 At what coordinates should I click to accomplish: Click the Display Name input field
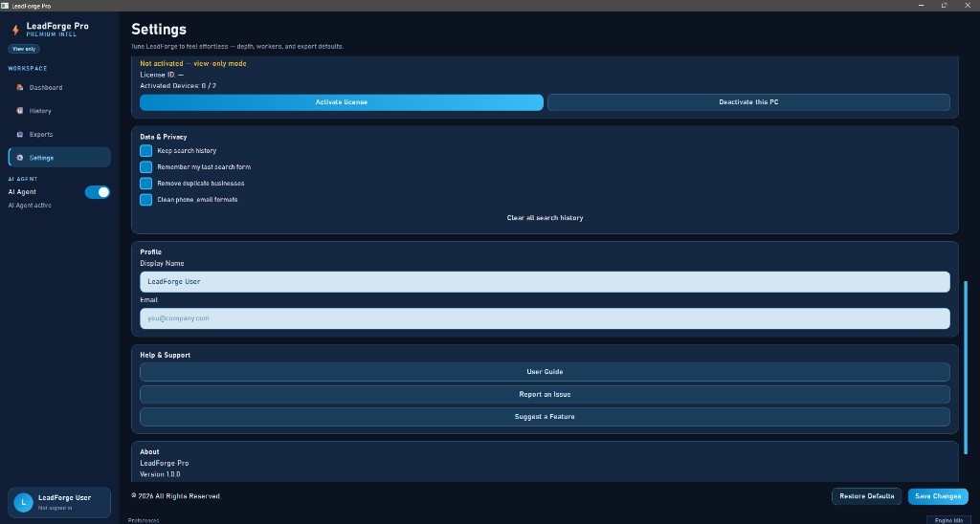coord(545,282)
